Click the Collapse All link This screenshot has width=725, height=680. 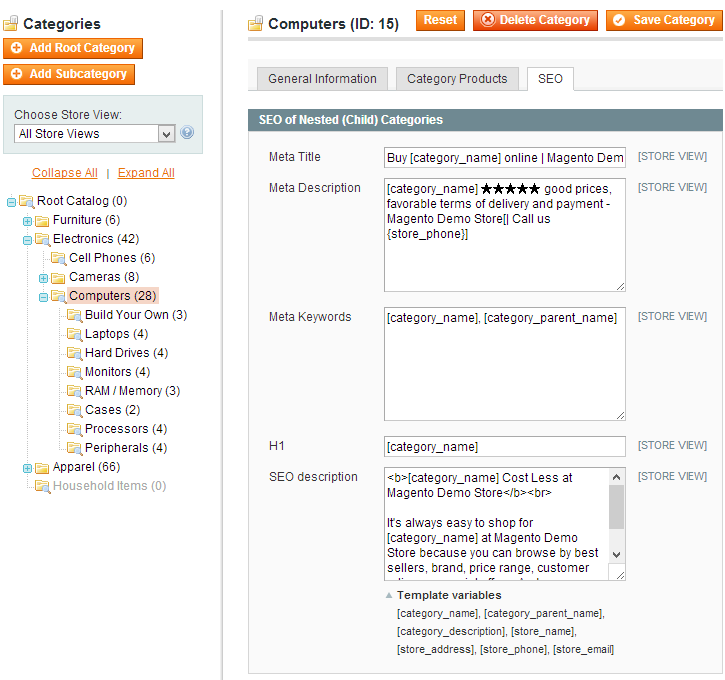(x=65, y=173)
